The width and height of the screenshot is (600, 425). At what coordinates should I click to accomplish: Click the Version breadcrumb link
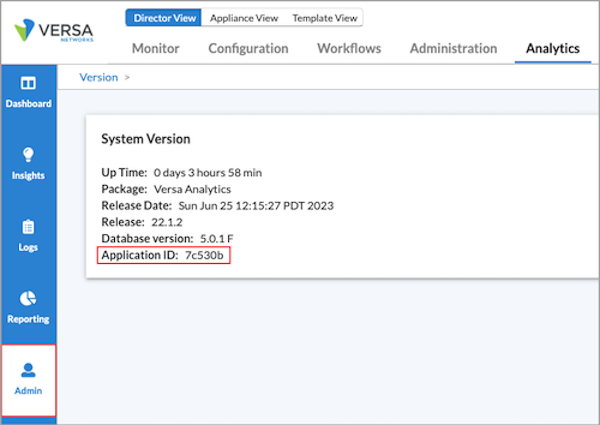[x=98, y=77]
